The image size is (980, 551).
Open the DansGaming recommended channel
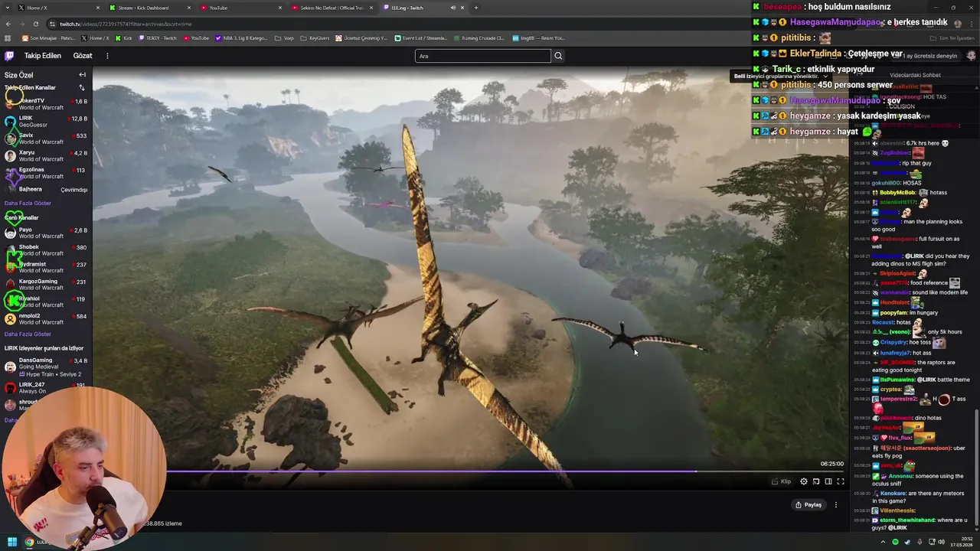tap(46, 367)
